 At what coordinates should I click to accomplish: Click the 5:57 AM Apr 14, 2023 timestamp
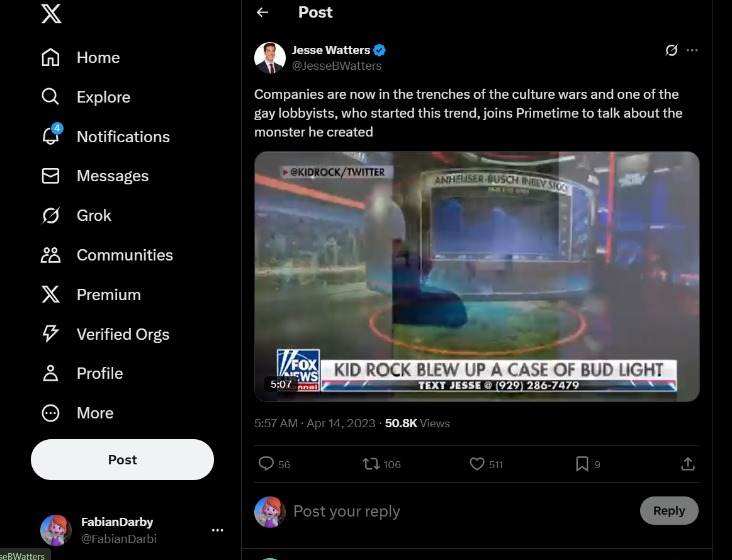tap(315, 423)
